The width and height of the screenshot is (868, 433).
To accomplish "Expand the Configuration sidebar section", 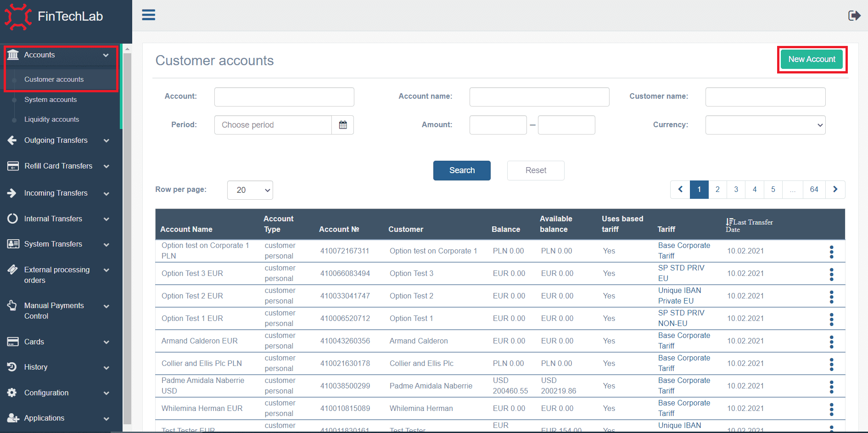I will (60, 393).
